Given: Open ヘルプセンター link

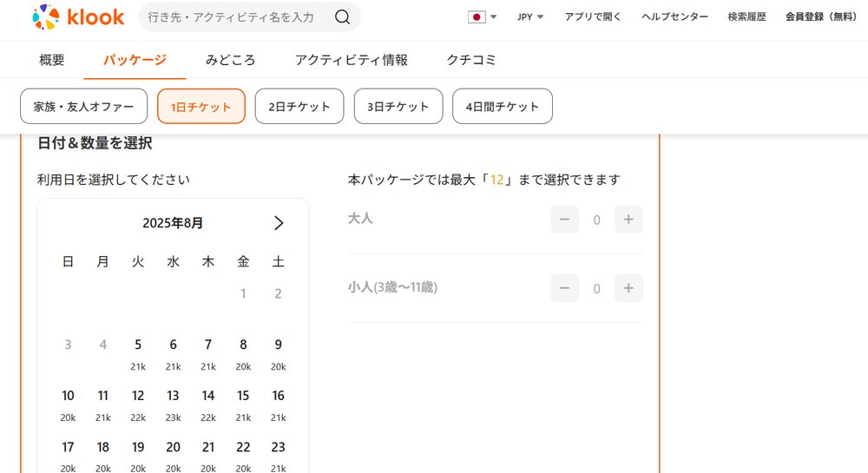Looking at the screenshot, I should click(674, 17).
